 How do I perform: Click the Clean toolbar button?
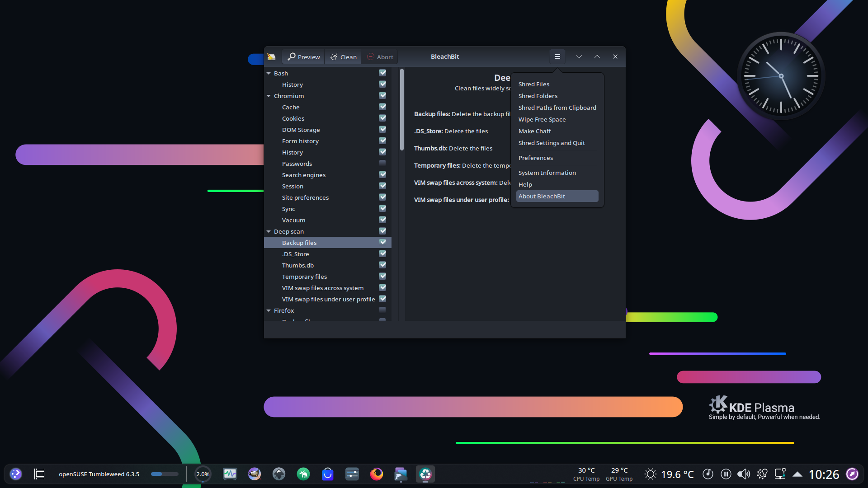point(343,56)
